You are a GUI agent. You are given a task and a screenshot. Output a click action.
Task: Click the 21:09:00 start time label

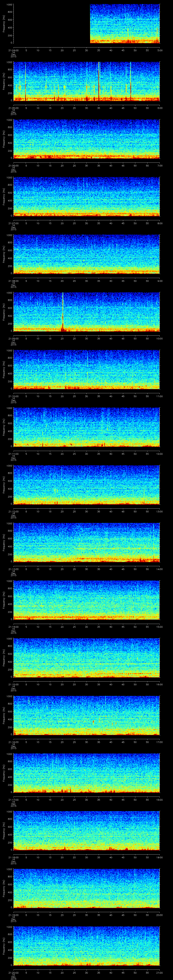coord(13,339)
